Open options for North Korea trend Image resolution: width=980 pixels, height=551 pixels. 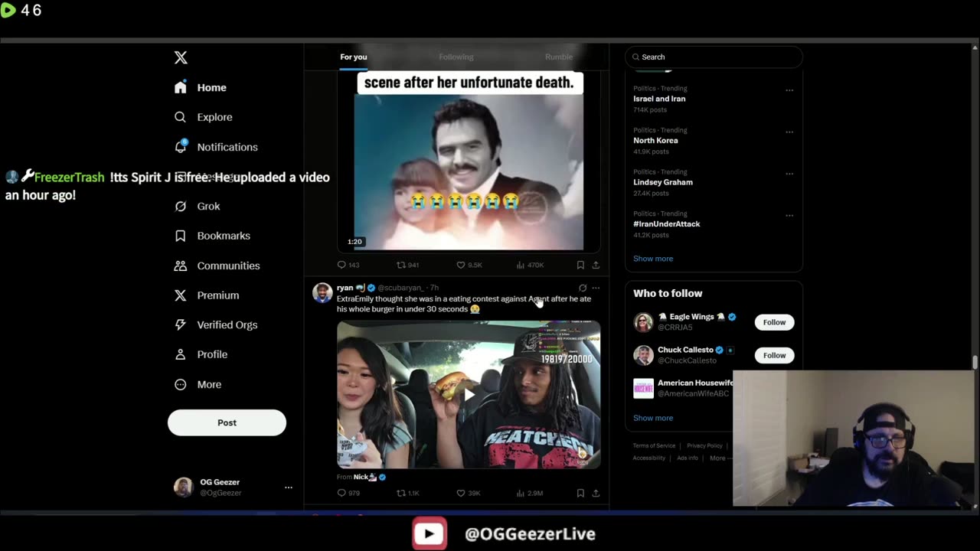(789, 132)
